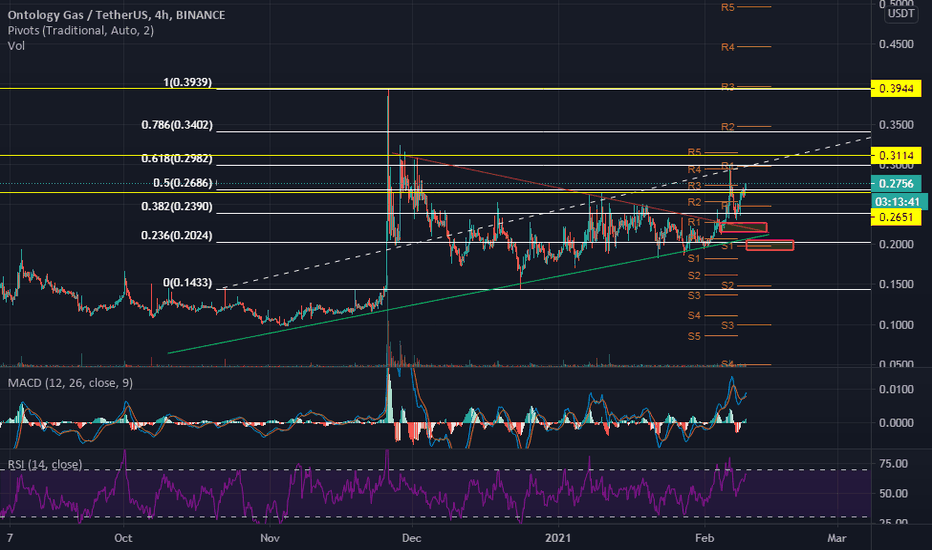Click the 0.2000 price axis value
The width and height of the screenshot is (932, 550).
click(896, 244)
